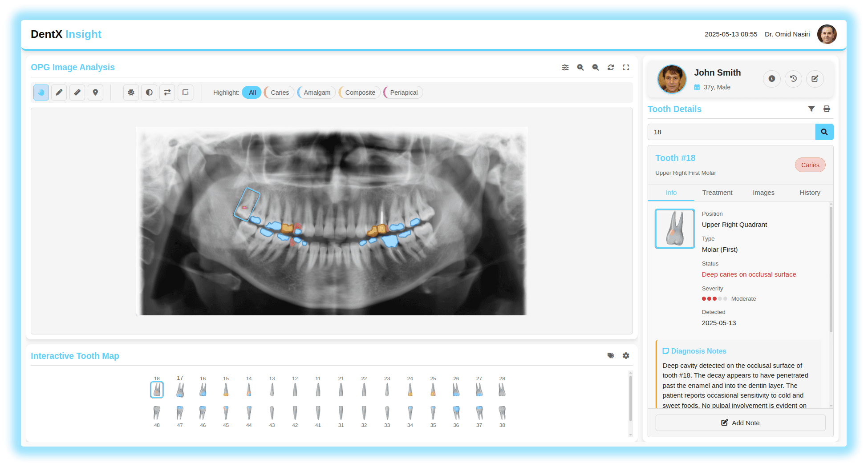868x467 pixels.
Task: Zoom in on the OPG image
Action: tap(580, 68)
